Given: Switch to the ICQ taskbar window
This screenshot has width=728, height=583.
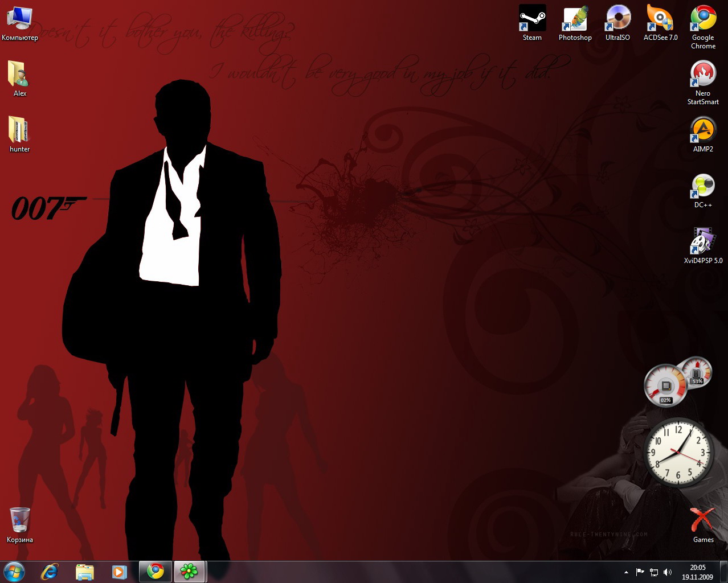Looking at the screenshot, I should pyautogui.click(x=189, y=572).
